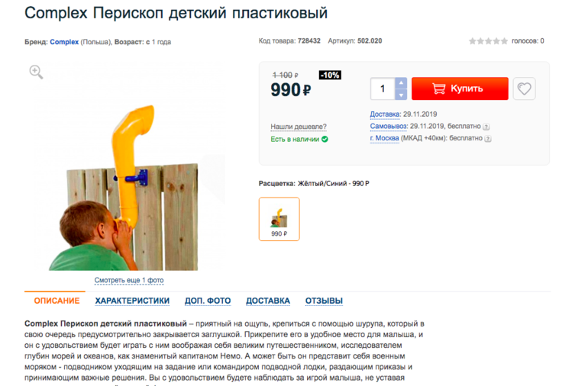Viewport: 588px width, 386px height.
Task: Increase the quantity with the up arrow
Action: click(x=401, y=83)
